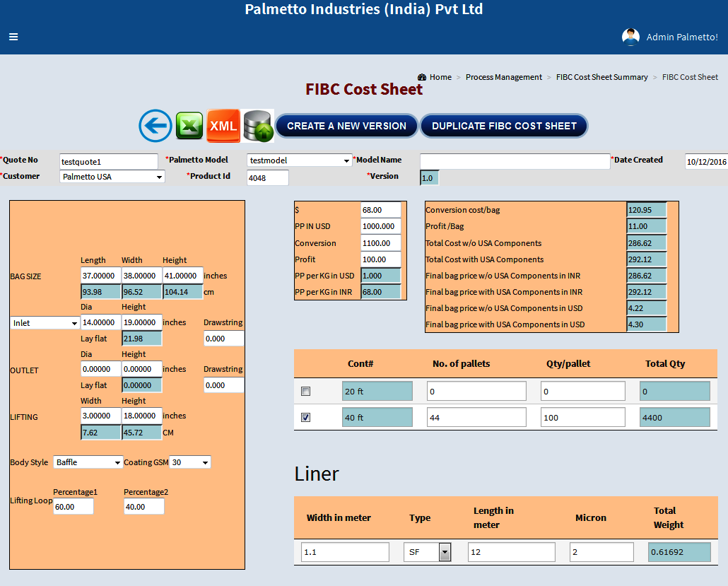The width and height of the screenshot is (728, 586).
Task: Click Admin Palmetto! user name
Action: click(x=682, y=37)
